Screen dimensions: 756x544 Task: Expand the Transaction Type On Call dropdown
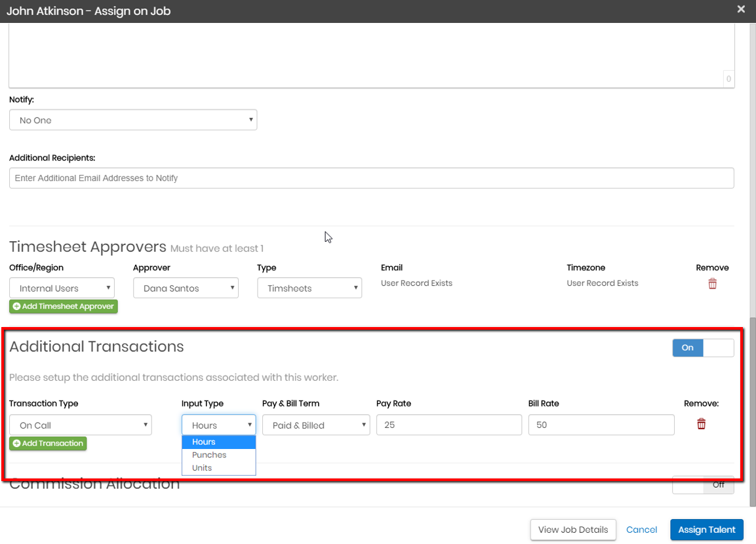81,425
